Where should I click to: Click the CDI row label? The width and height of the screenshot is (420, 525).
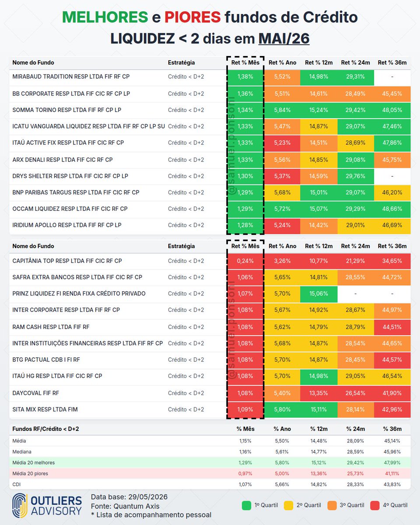point(16,484)
